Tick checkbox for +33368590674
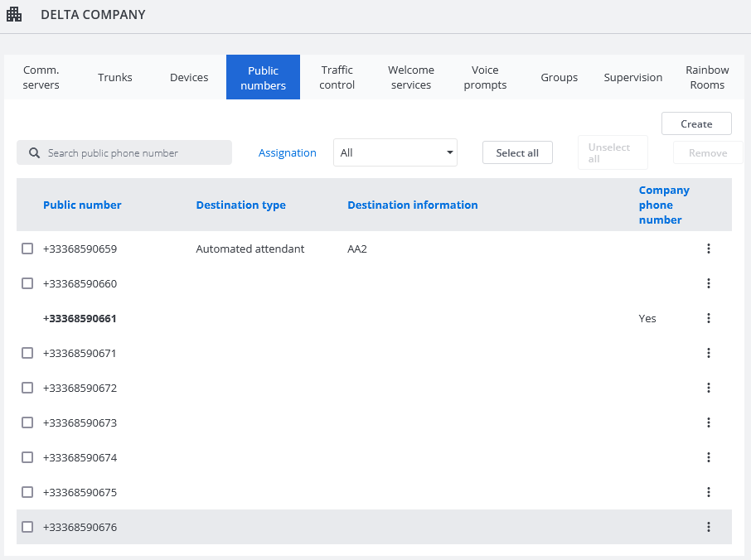 point(27,457)
